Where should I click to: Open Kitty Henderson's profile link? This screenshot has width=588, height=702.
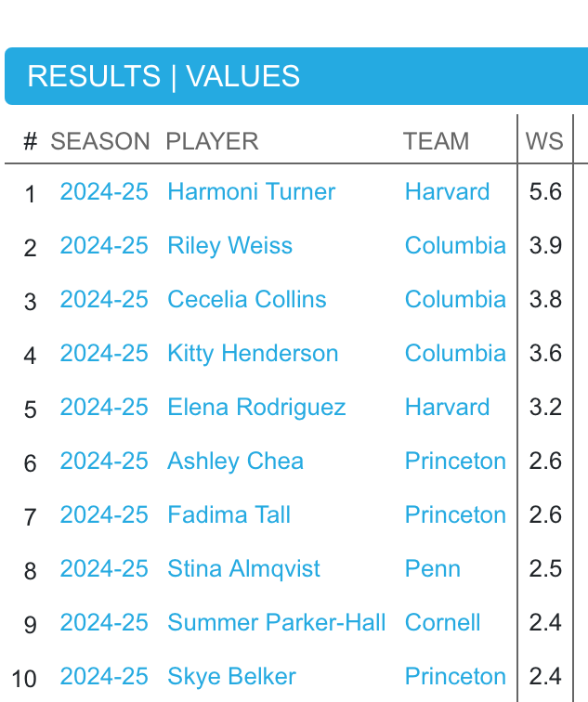pos(253,353)
